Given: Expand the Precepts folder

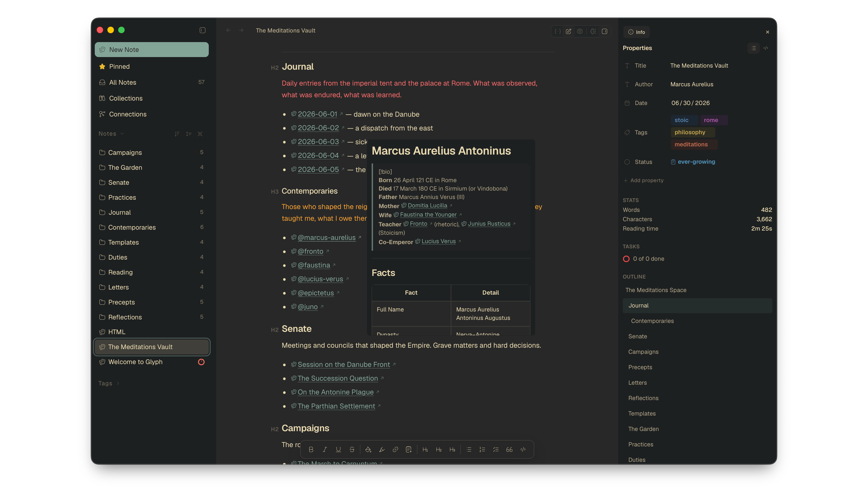Looking at the screenshot, I should [152, 302].
